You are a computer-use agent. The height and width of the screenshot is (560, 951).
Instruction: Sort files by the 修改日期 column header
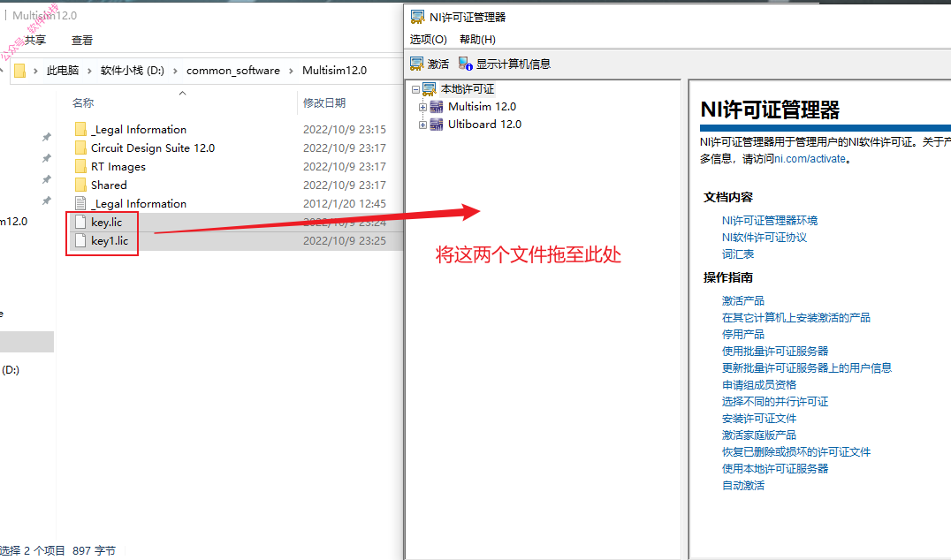click(324, 103)
